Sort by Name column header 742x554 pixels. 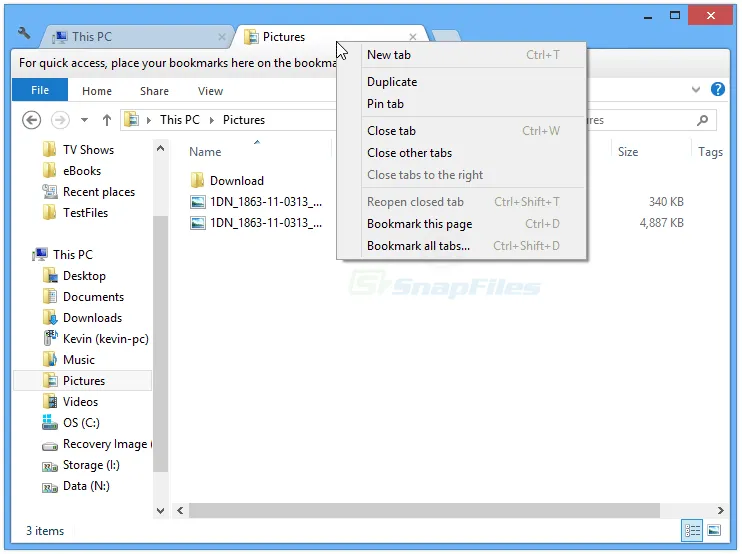tap(205, 152)
